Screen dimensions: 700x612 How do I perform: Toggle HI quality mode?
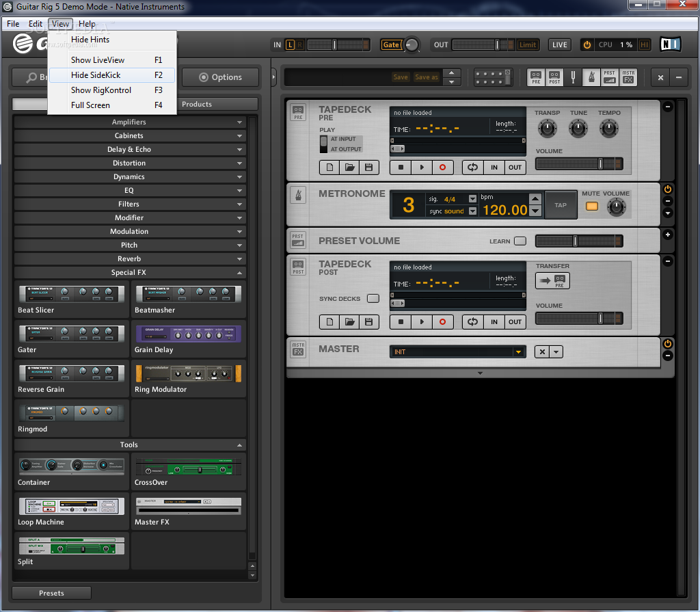pos(644,44)
